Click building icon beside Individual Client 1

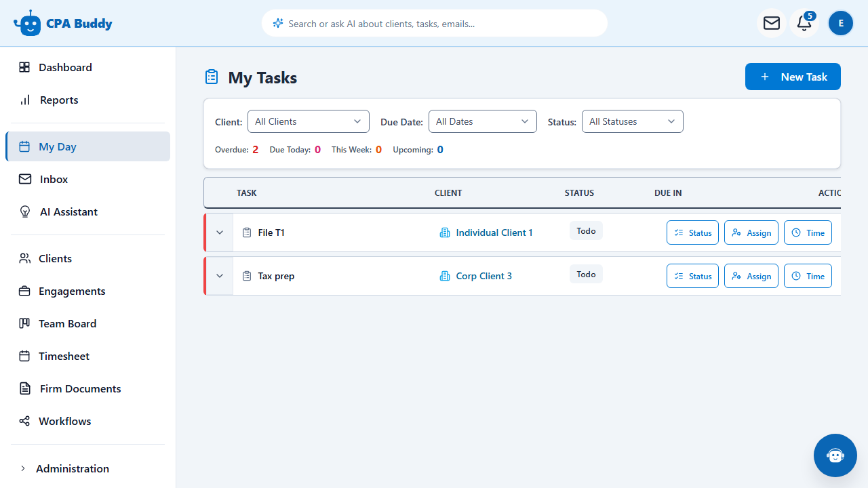445,232
